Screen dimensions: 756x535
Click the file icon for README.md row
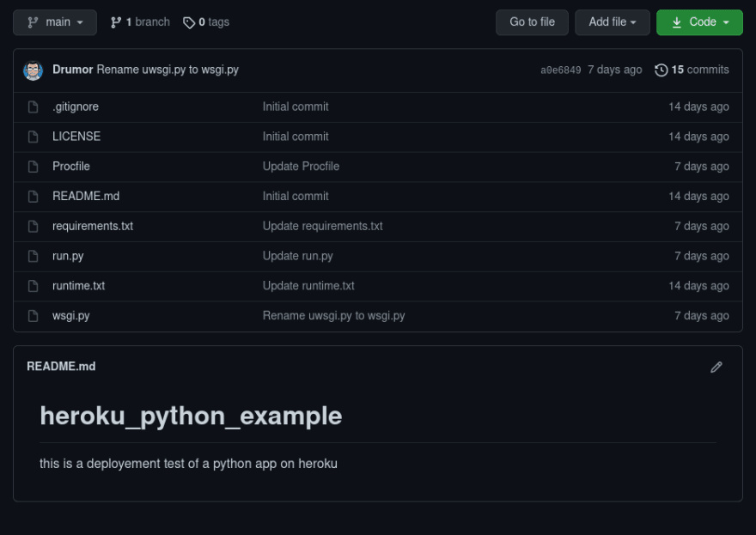(34, 197)
